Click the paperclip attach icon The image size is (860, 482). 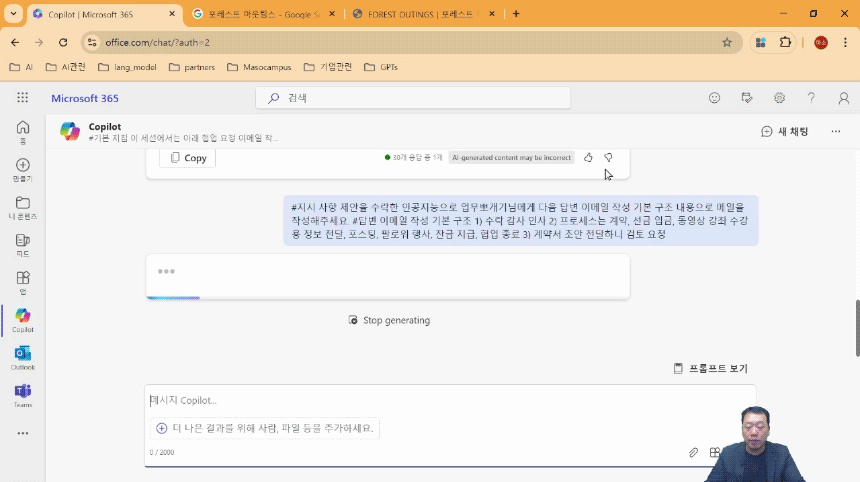693,452
